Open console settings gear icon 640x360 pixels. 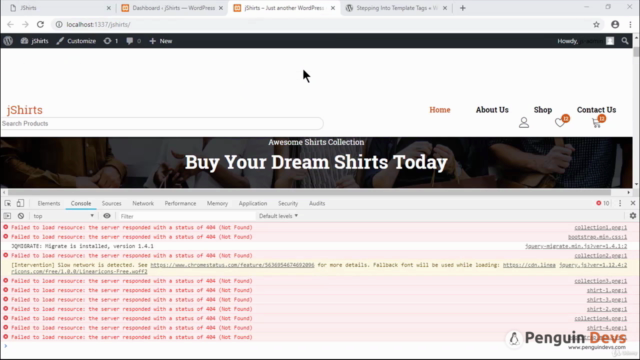click(633, 216)
